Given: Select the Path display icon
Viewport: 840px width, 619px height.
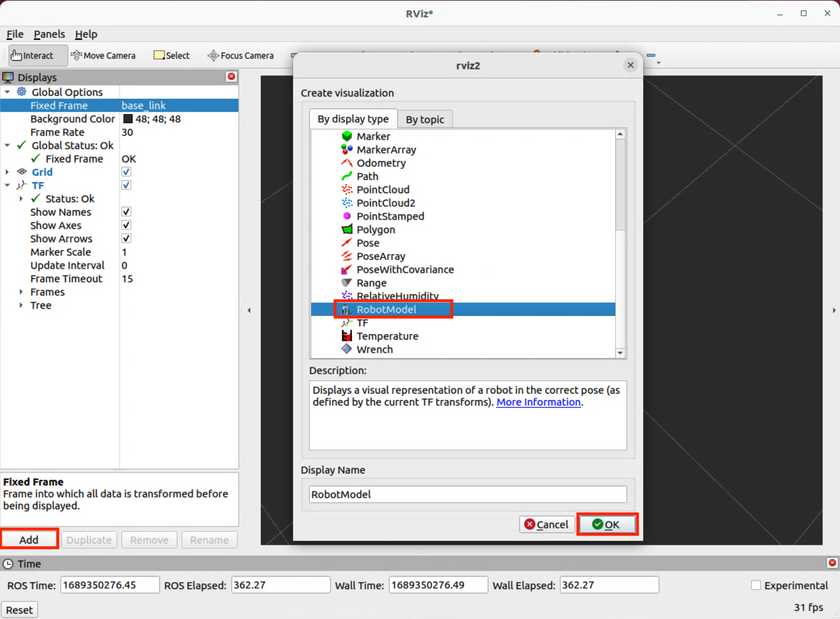Looking at the screenshot, I should 347,176.
